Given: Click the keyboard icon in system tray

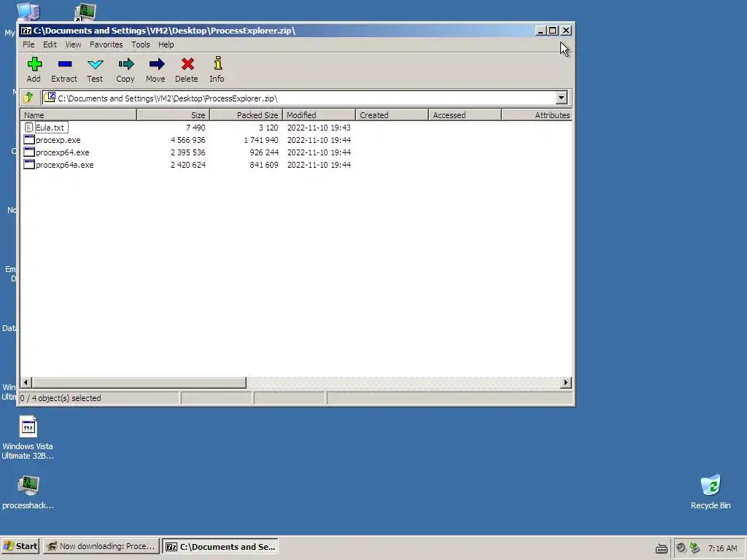Looking at the screenshot, I should coord(661,548).
